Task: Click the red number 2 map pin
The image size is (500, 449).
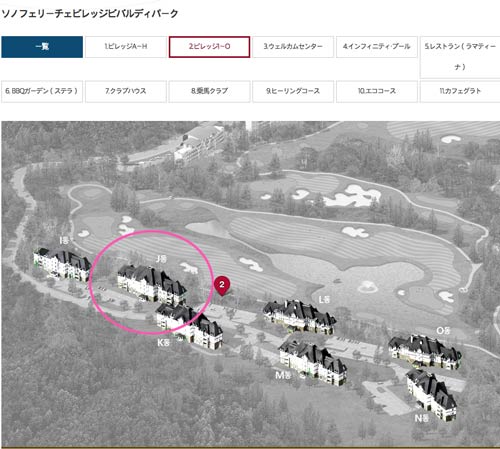Action: point(222,286)
